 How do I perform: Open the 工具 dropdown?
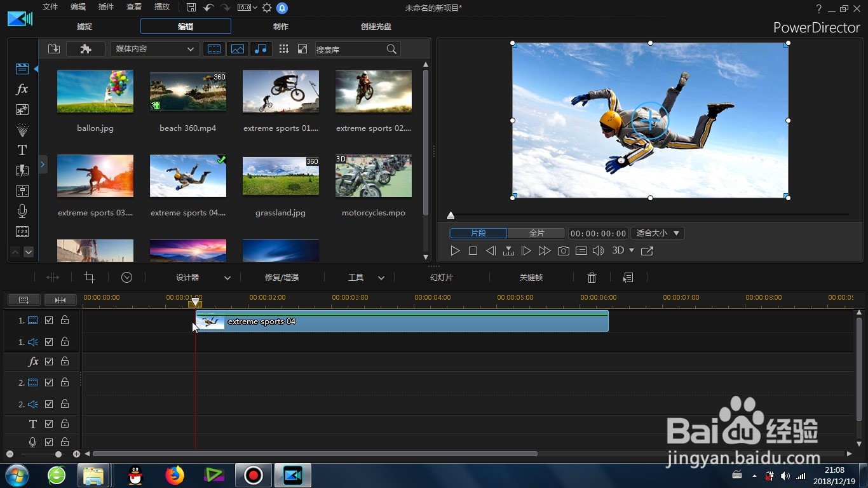click(x=381, y=278)
